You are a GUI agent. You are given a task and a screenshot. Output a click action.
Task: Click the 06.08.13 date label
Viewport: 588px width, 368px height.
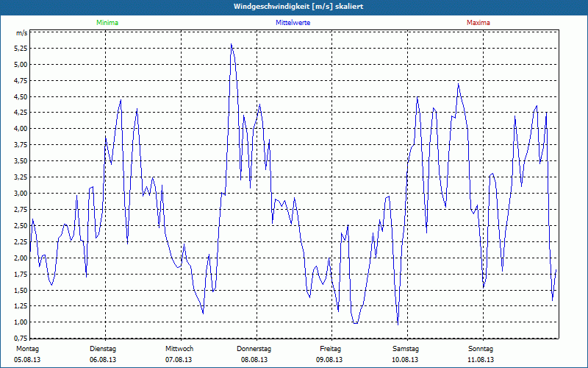click(103, 360)
